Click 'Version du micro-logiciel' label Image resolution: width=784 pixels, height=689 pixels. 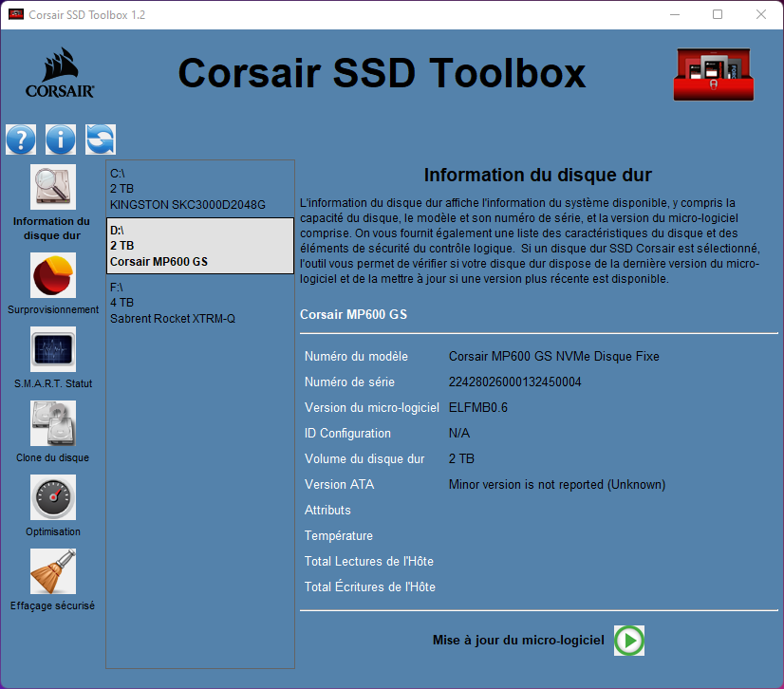372,408
